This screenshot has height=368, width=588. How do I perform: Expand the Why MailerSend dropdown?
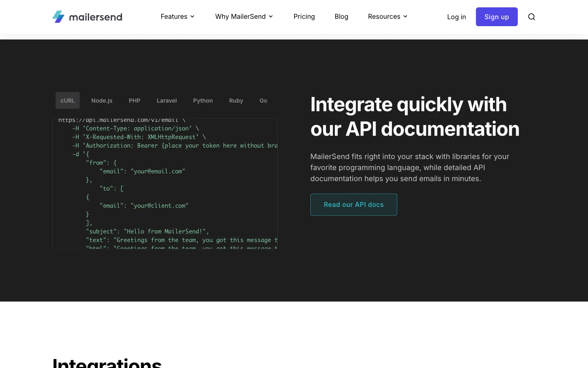(244, 16)
